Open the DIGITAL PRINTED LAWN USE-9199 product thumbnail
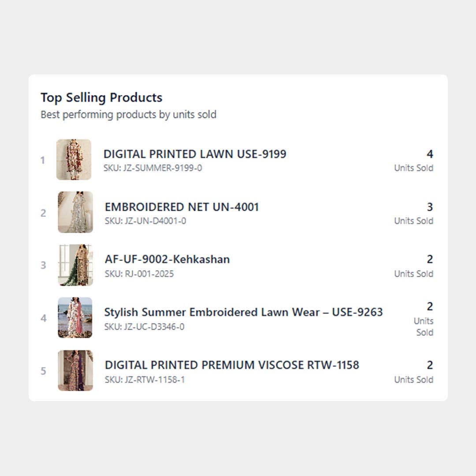 pos(74,160)
